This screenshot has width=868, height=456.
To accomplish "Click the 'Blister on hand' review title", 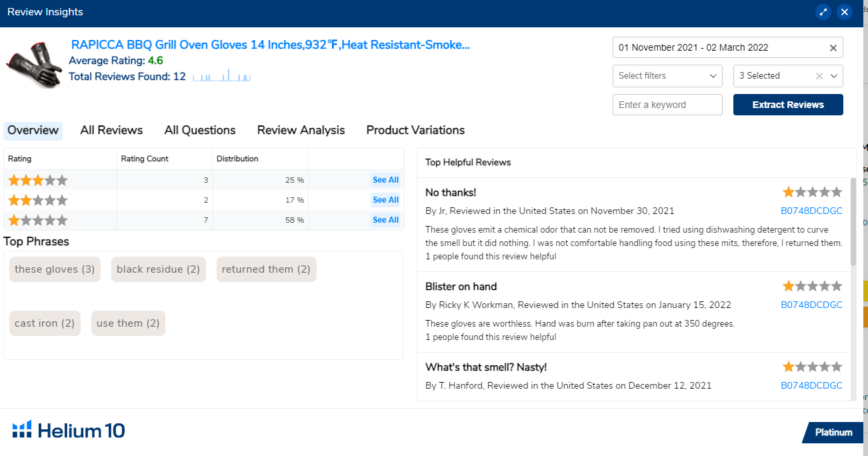I will pyautogui.click(x=461, y=287).
